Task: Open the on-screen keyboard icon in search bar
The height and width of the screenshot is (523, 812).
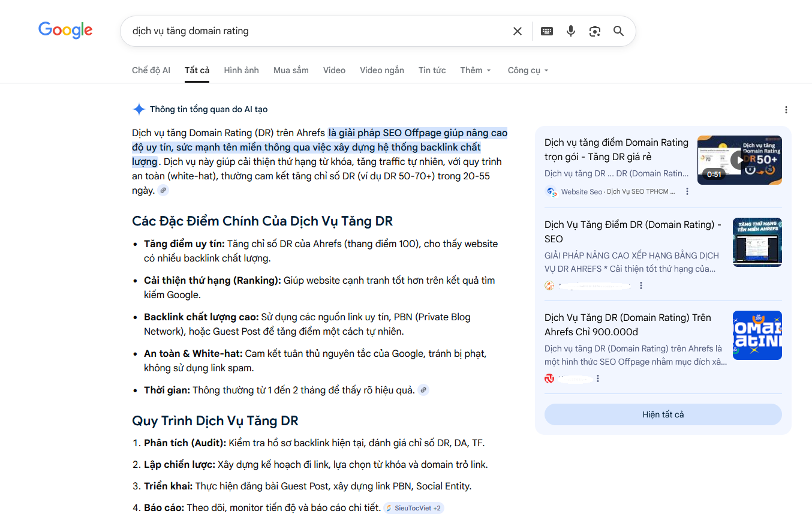Action: pyautogui.click(x=546, y=31)
